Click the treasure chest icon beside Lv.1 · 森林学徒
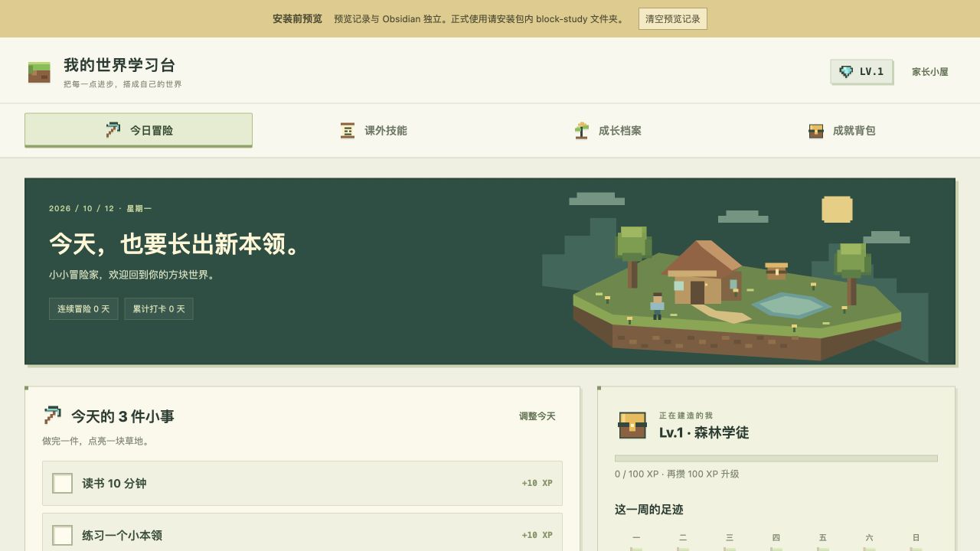 click(x=632, y=425)
